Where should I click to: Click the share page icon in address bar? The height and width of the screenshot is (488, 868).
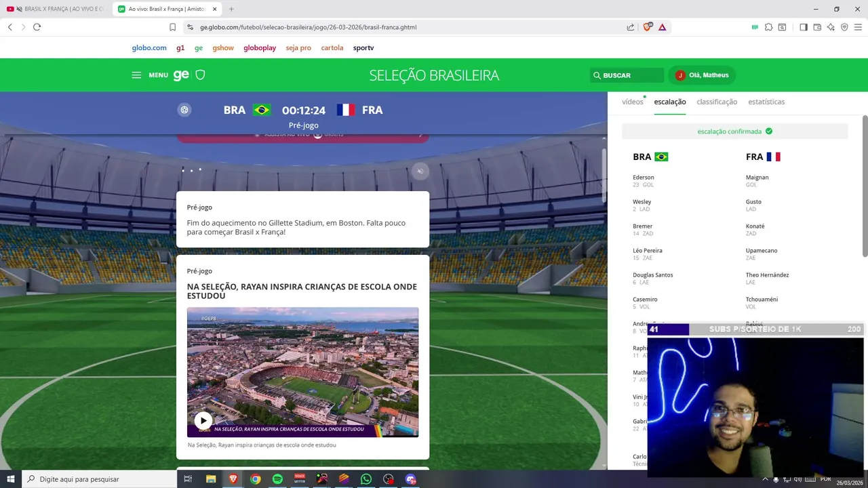click(631, 27)
